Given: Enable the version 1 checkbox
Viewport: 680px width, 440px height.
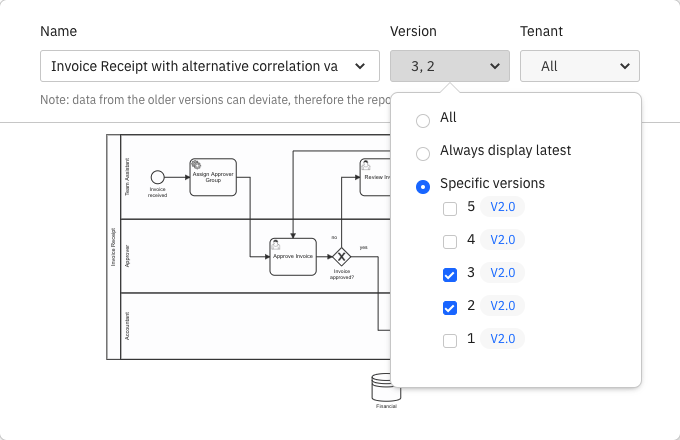Looking at the screenshot, I should click(450, 340).
